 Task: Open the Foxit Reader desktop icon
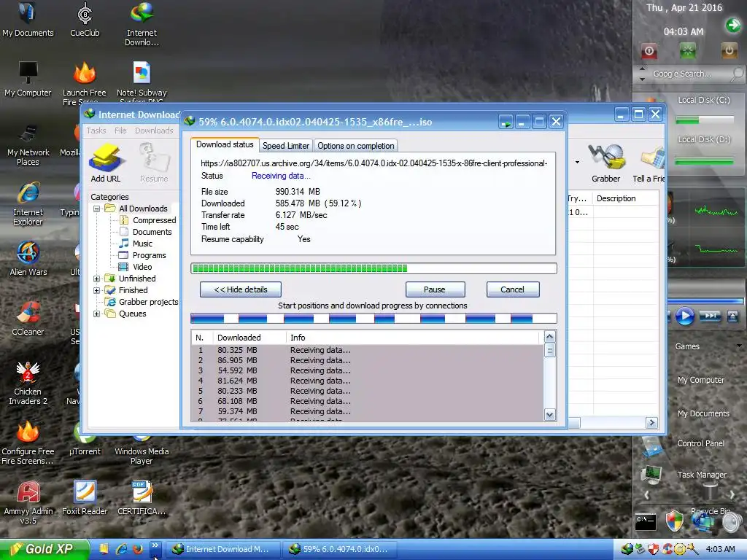(x=85, y=498)
